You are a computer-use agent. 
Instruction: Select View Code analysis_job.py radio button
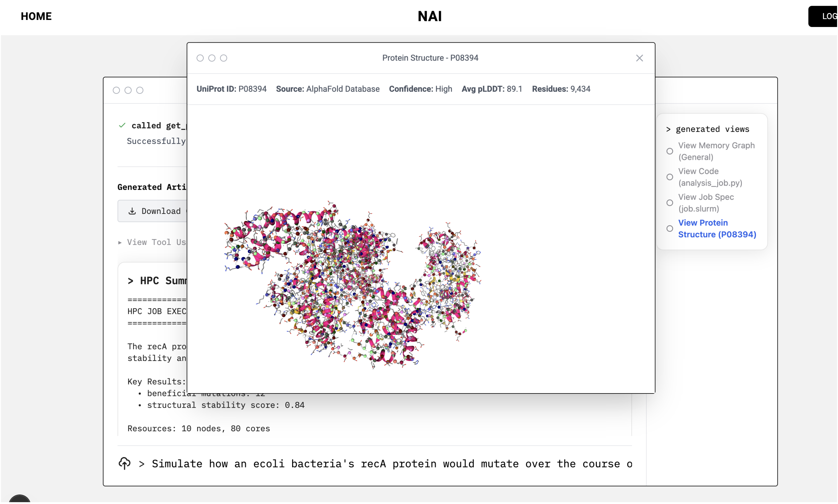click(669, 177)
